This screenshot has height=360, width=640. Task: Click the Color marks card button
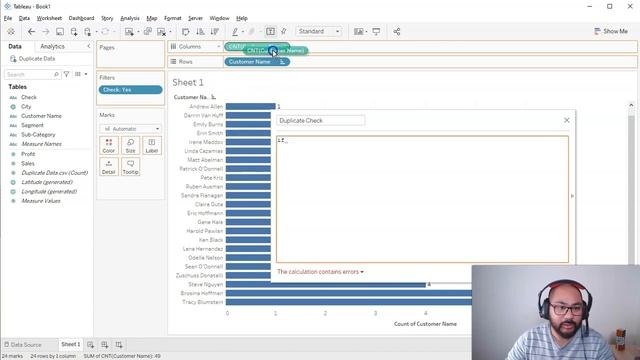tap(109, 146)
